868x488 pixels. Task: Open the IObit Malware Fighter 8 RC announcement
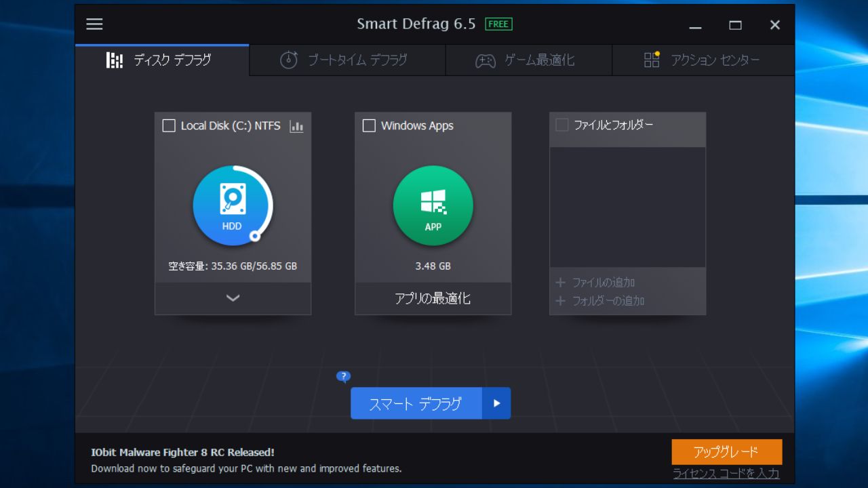[x=183, y=452]
